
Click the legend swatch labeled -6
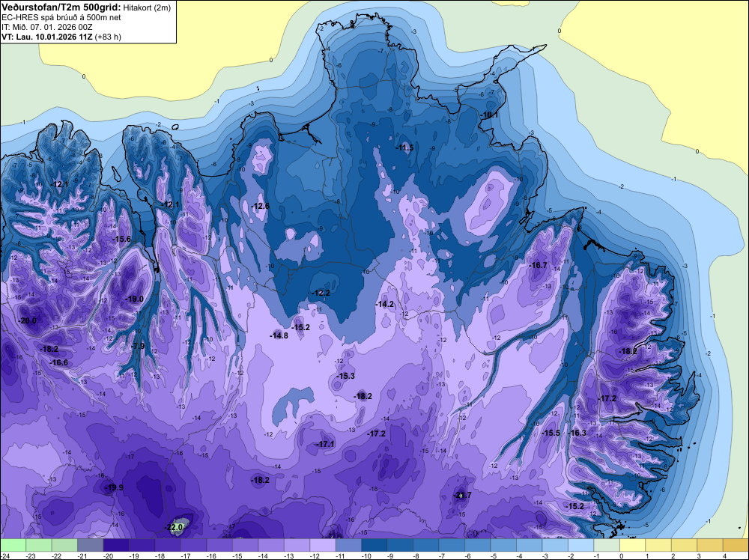coord(478,545)
